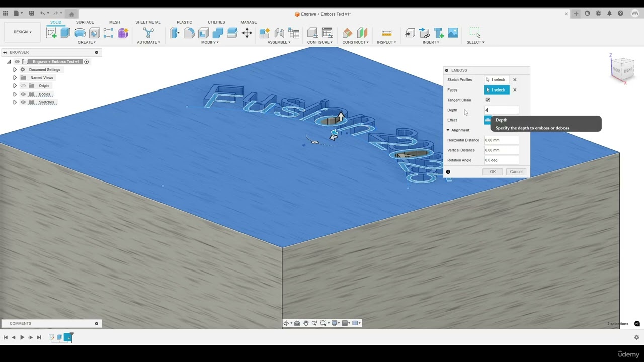Screen dimensions: 644x362
Task: Collapse the Alignment section
Action: coord(448,130)
